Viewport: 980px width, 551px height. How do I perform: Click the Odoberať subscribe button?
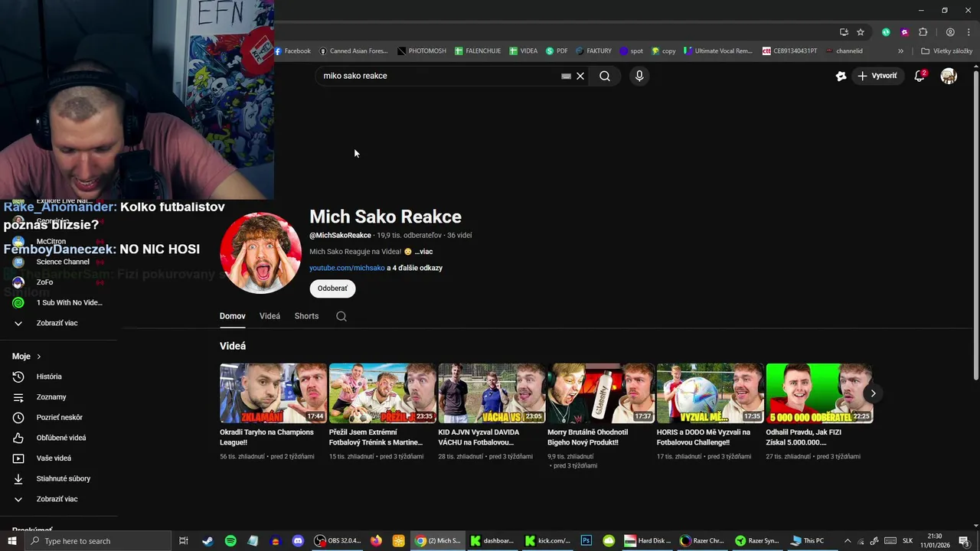(x=332, y=289)
